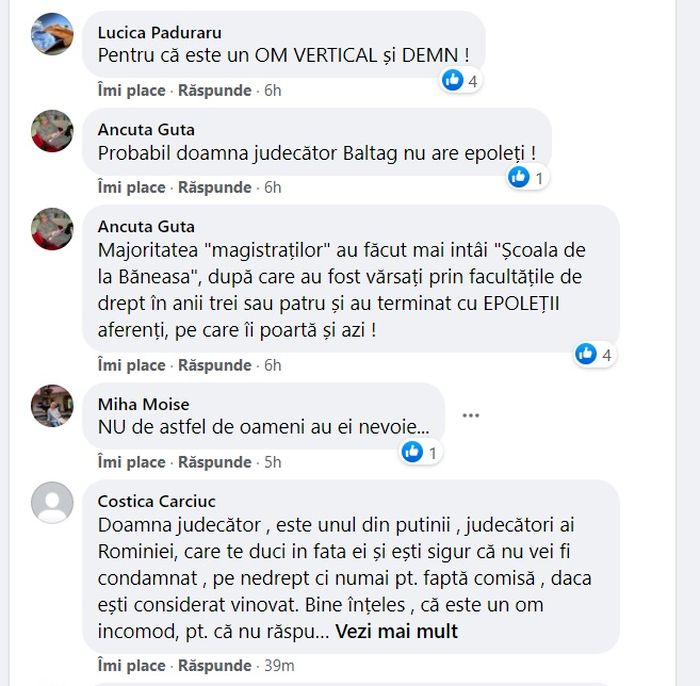
Task: Reply to Costica Carciuc's comment
Action: [x=215, y=665]
